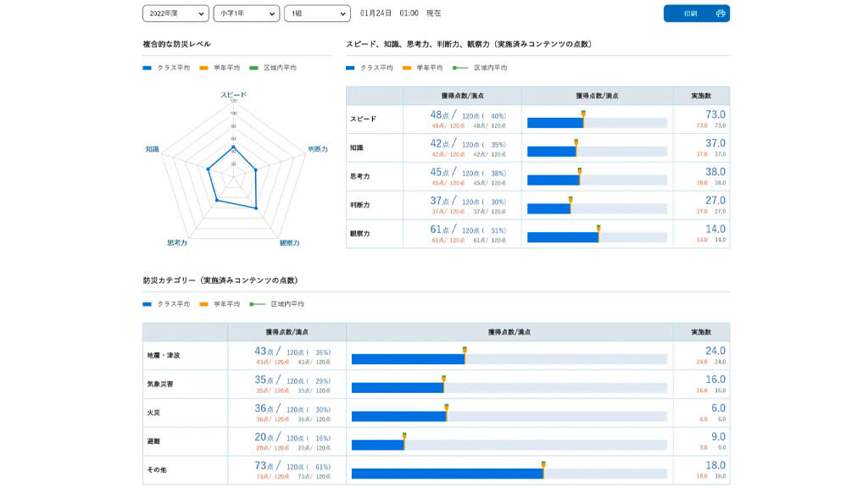Open the 2022年度 year dropdown

[x=175, y=14]
